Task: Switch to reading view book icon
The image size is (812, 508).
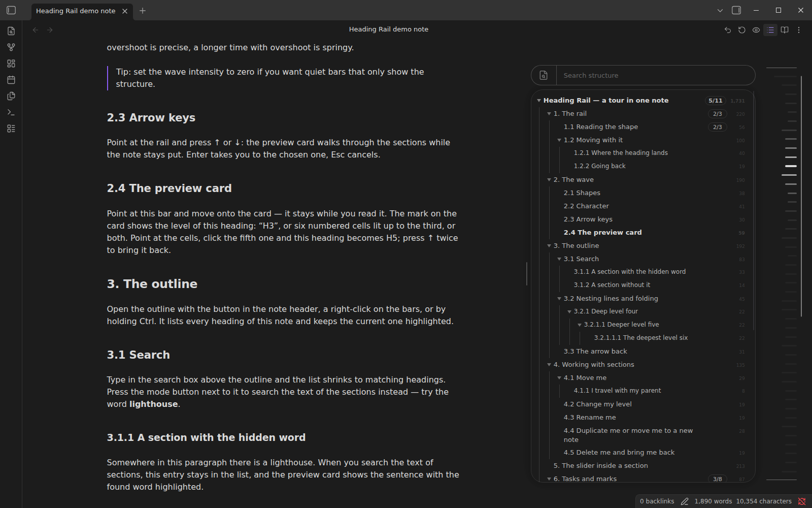Action: (x=785, y=30)
